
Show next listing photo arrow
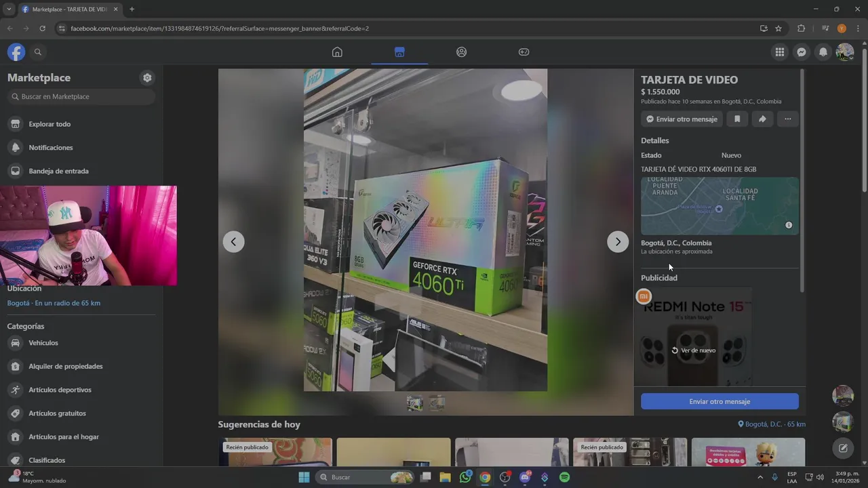click(x=618, y=241)
